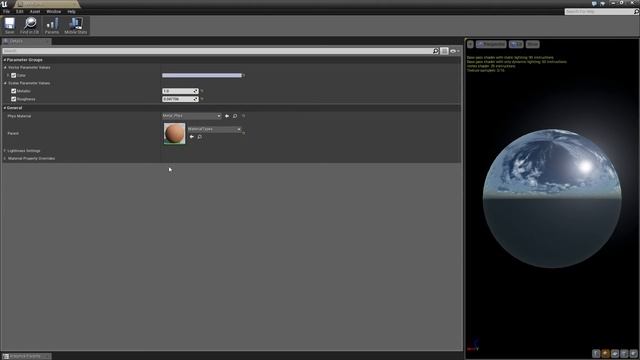This screenshot has height=360, width=640.
Task: Open viewport options arrow dropdown
Action: click(x=470, y=44)
